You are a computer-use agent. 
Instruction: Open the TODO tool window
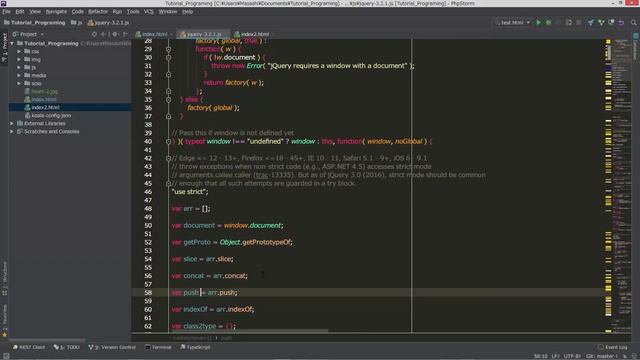67,347
